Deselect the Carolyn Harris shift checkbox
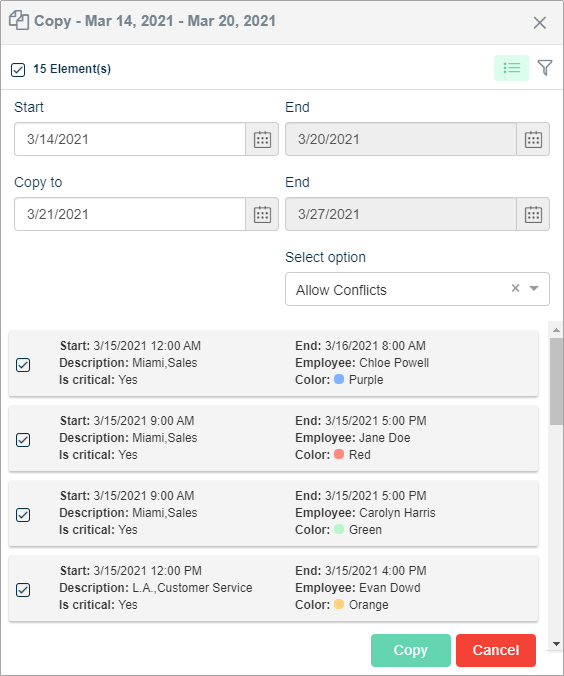This screenshot has width=564, height=676. click(23, 515)
